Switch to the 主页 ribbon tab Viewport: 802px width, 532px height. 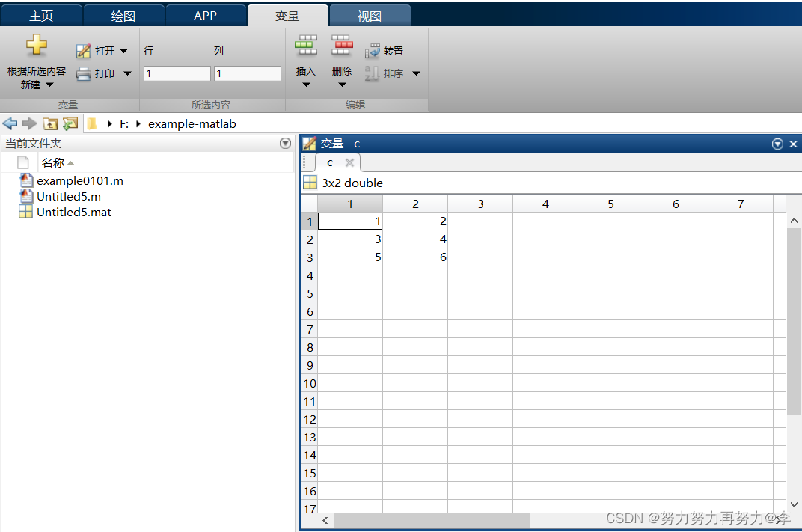[x=41, y=14]
